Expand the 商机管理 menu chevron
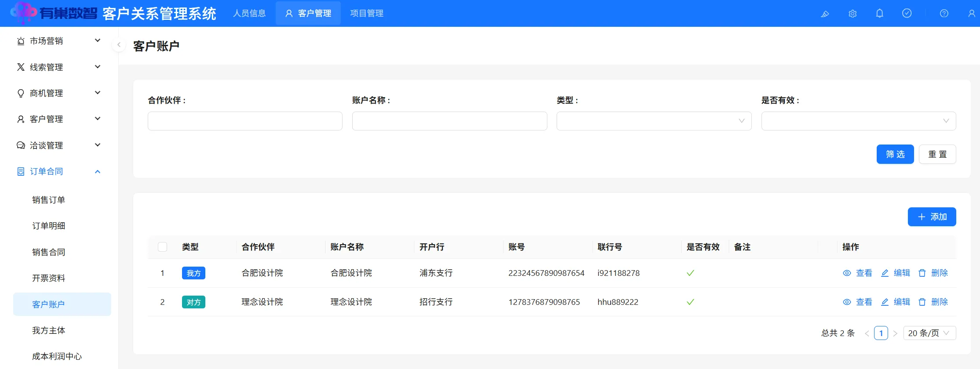This screenshot has height=369, width=980. (98, 93)
